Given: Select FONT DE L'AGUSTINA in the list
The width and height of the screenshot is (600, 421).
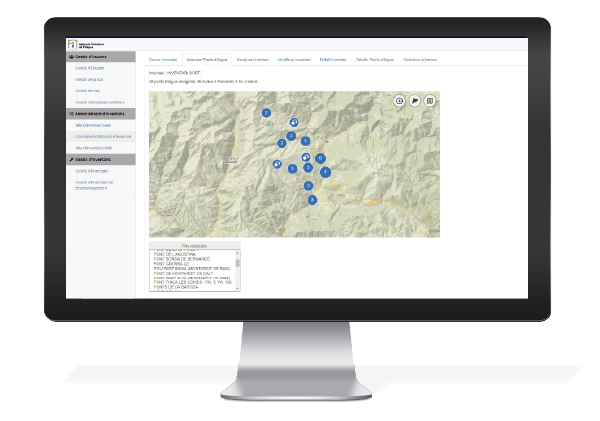Looking at the screenshot, I should pos(175,254).
